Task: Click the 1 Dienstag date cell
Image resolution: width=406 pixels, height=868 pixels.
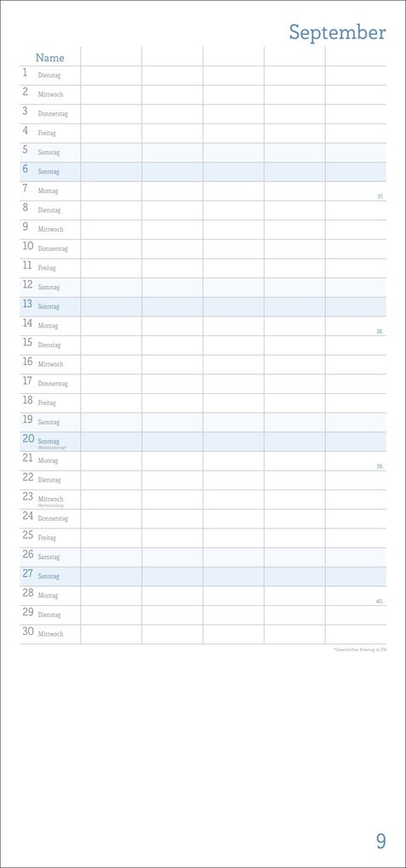Action: 50,75
